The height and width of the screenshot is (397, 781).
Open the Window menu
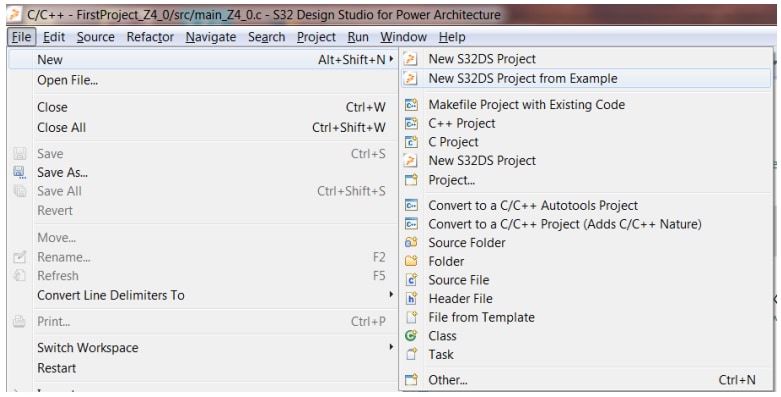pyautogui.click(x=403, y=37)
